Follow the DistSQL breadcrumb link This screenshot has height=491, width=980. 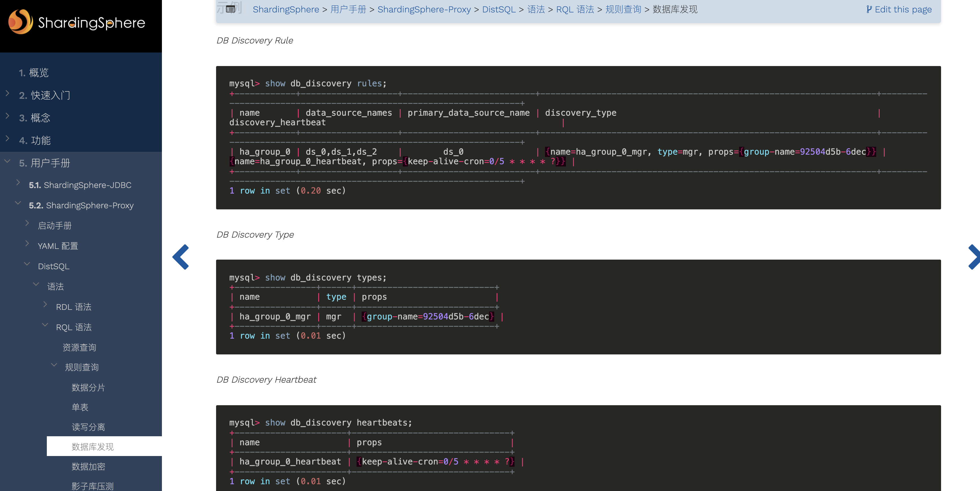click(499, 10)
